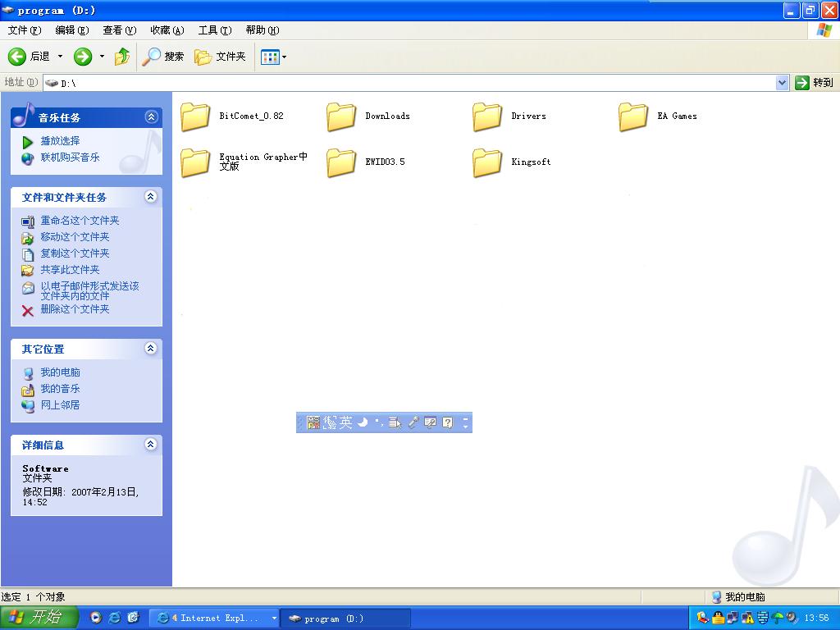
Task: Open IME properties settings icon
Action: click(x=430, y=422)
